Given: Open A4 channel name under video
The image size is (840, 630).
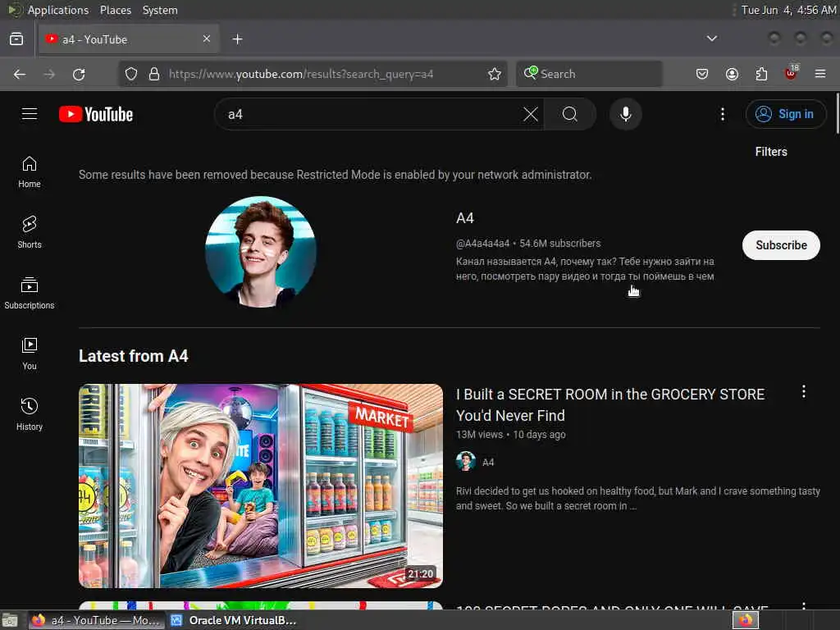Looking at the screenshot, I should pyautogui.click(x=488, y=463).
